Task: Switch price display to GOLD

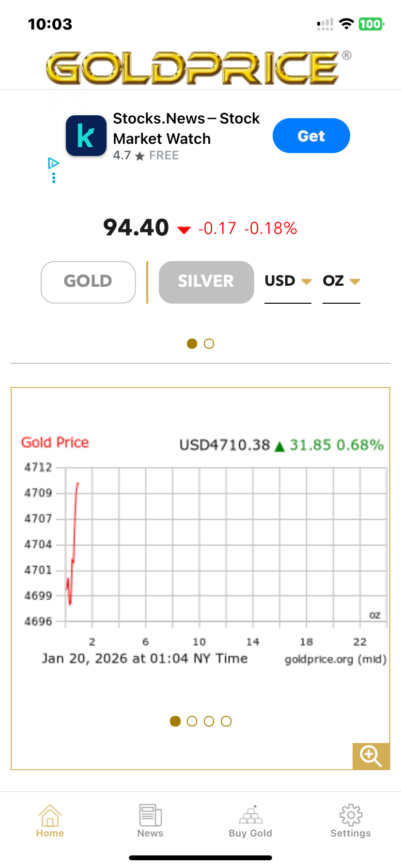Action: pyautogui.click(x=88, y=282)
